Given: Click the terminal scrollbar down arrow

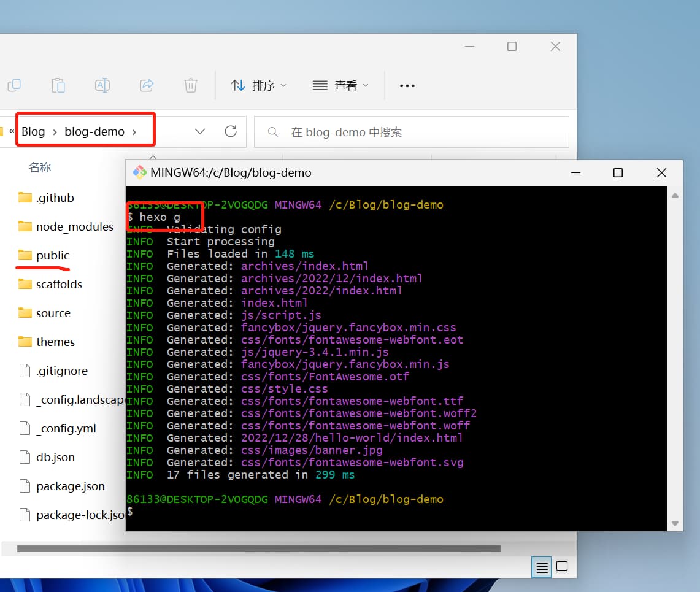Looking at the screenshot, I should click(x=675, y=523).
